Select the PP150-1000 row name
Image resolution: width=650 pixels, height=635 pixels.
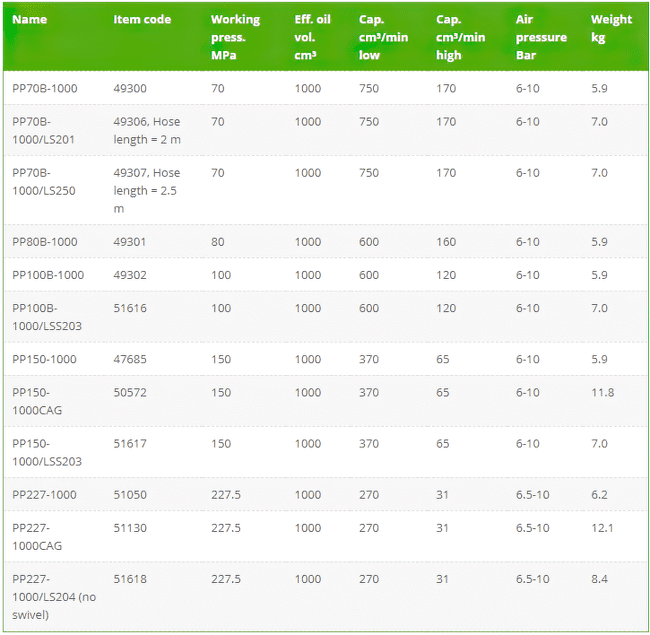coord(44,359)
